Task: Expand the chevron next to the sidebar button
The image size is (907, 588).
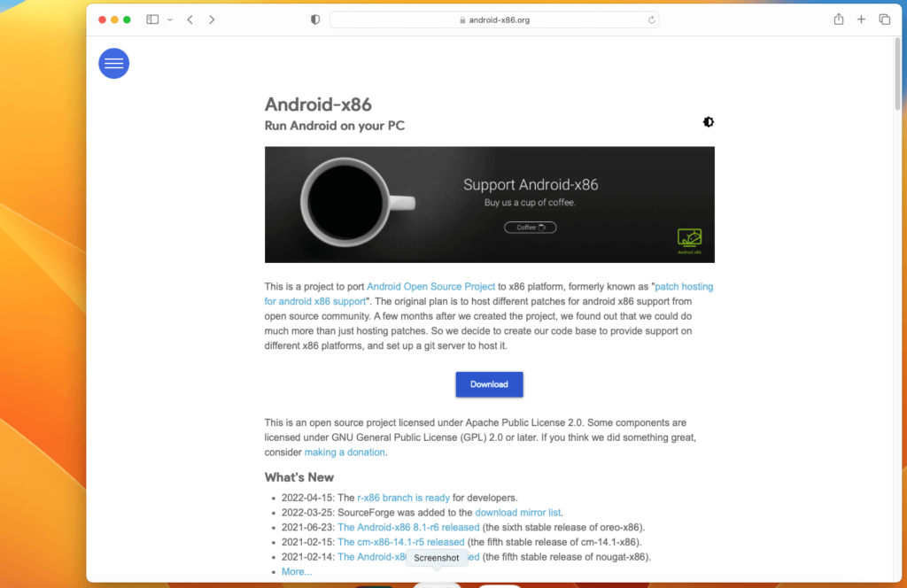Action: (168, 19)
